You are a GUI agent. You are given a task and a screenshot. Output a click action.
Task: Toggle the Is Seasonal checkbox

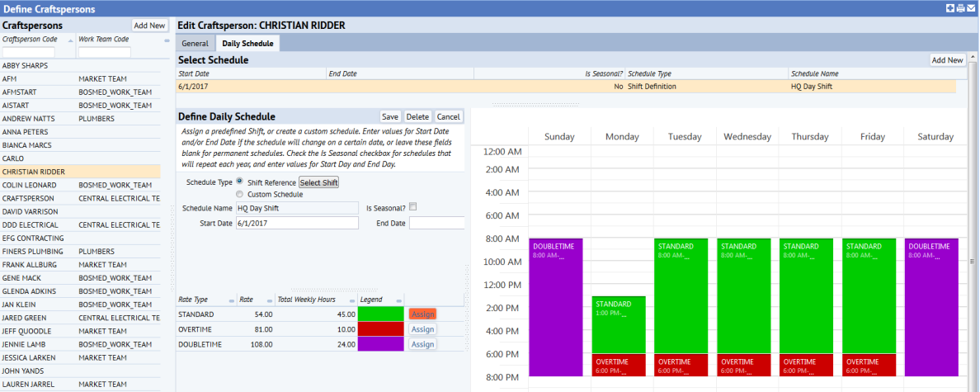point(412,207)
